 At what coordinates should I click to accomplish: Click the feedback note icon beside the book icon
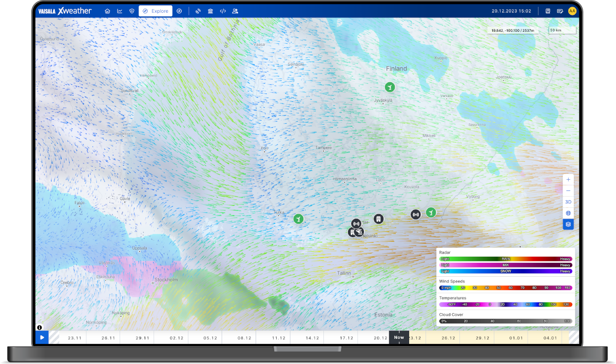pyautogui.click(x=561, y=11)
